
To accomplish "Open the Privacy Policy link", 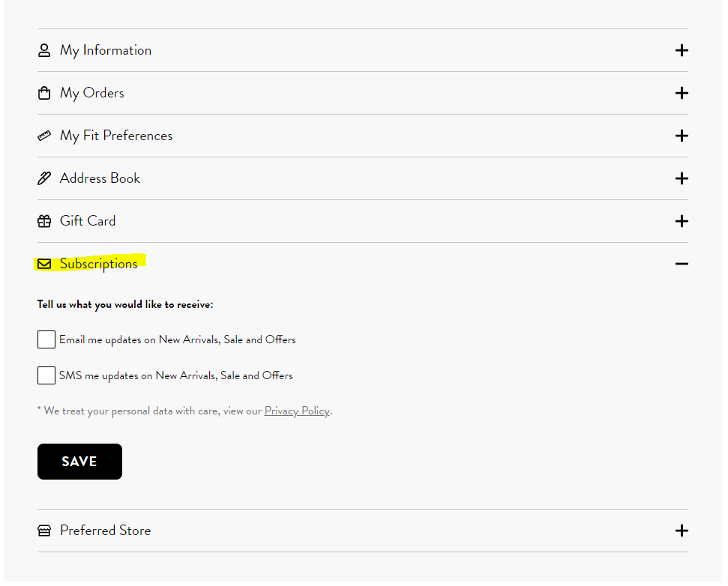I will point(297,411).
